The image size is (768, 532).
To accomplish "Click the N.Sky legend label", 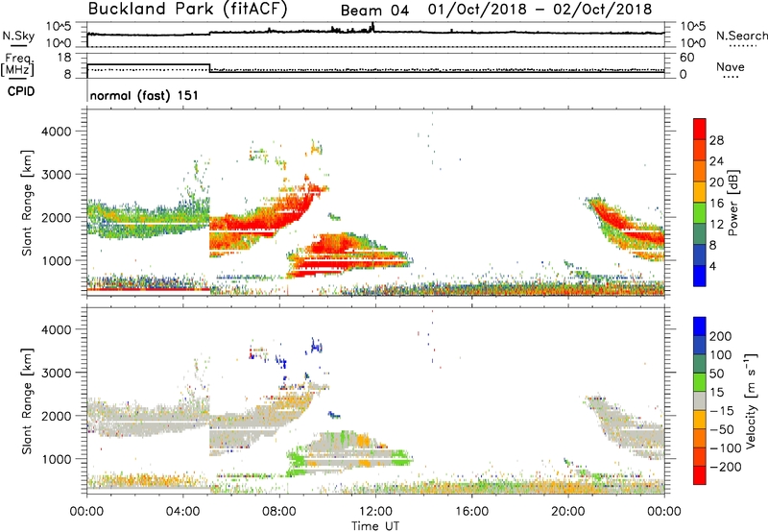I will coord(18,36).
